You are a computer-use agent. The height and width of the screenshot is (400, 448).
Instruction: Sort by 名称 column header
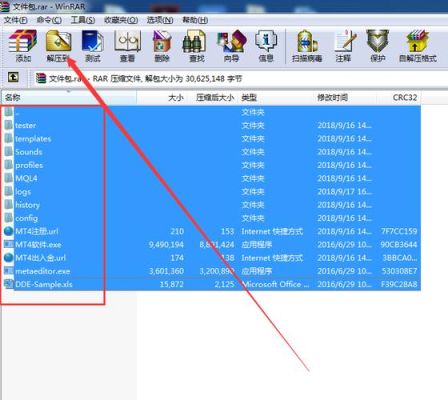[69, 97]
